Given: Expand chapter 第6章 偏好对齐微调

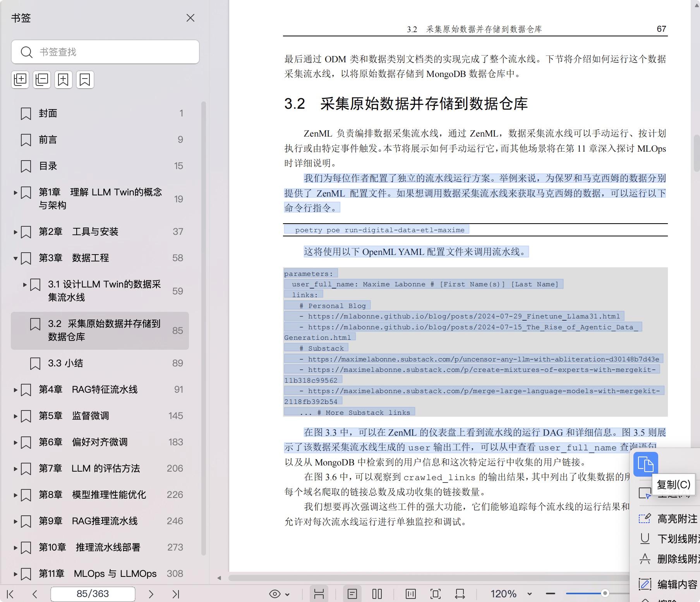Looking at the screenshot, I should tap(15, 442).
